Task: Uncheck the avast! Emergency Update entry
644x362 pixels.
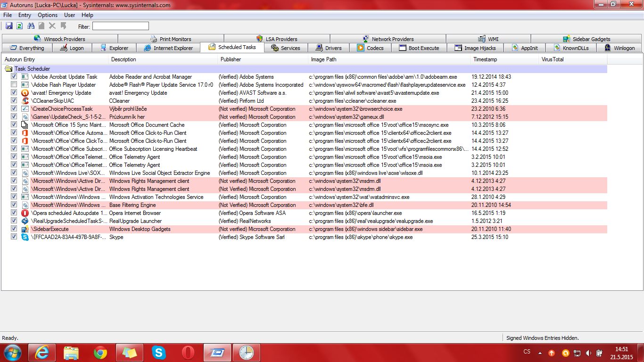Action: coord(14,92)
